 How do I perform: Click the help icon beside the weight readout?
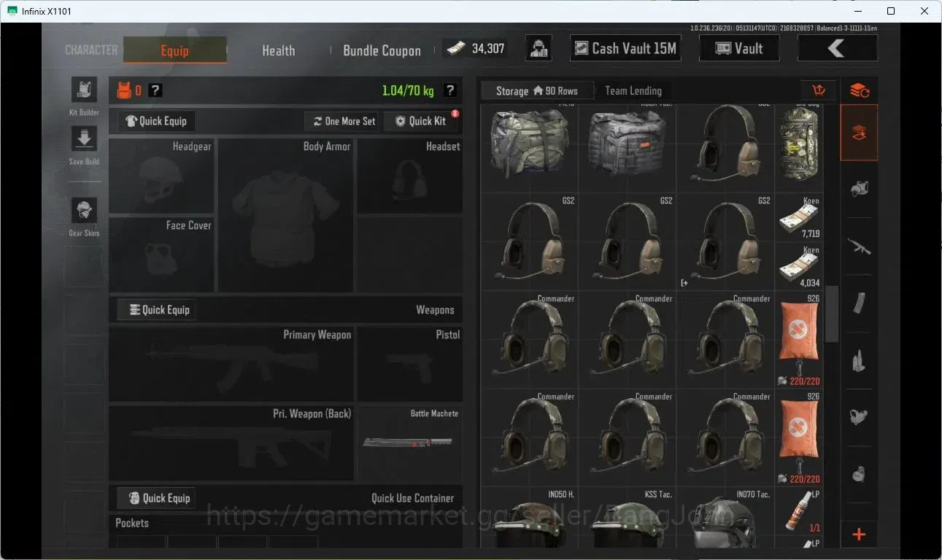coord(450,90)
